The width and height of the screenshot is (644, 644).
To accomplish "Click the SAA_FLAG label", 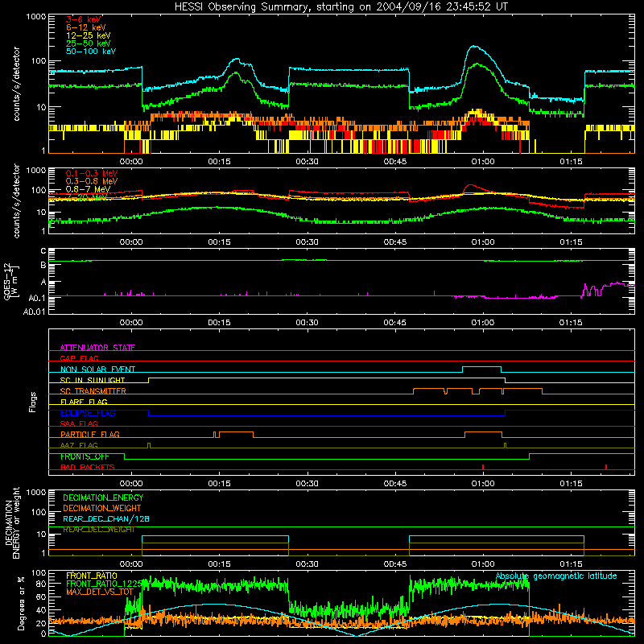I will (x=79, y=423).
